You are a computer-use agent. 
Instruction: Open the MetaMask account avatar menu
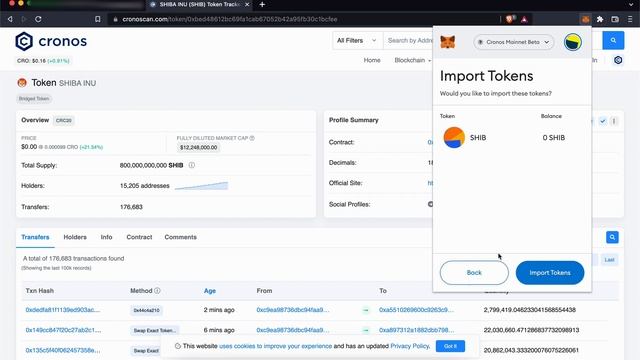(573, 42)
